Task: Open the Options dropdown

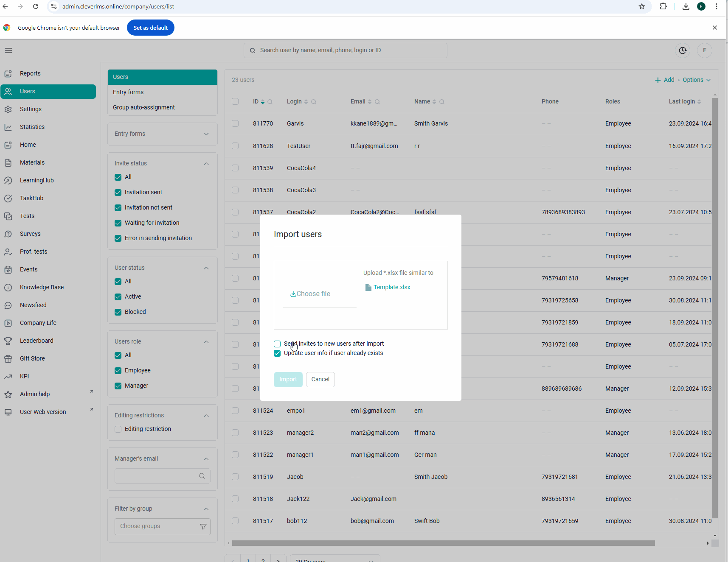Action: pyautogui.click(x=697, y=80)
